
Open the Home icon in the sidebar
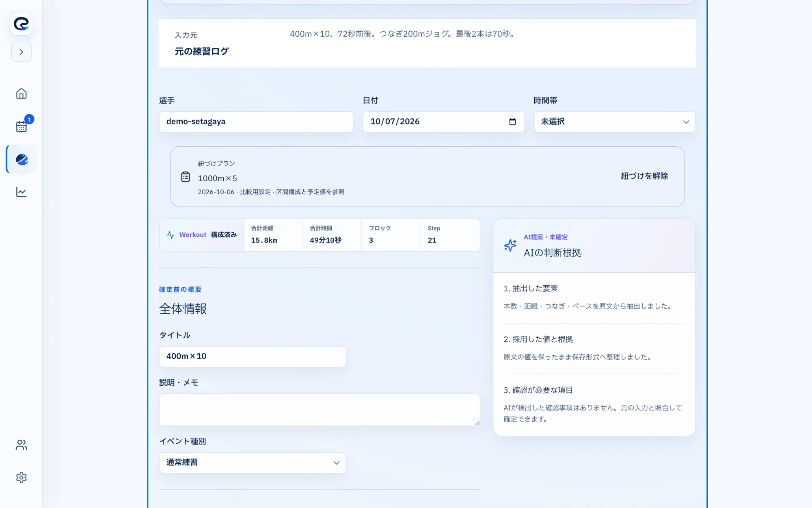(x=22, y=93)
